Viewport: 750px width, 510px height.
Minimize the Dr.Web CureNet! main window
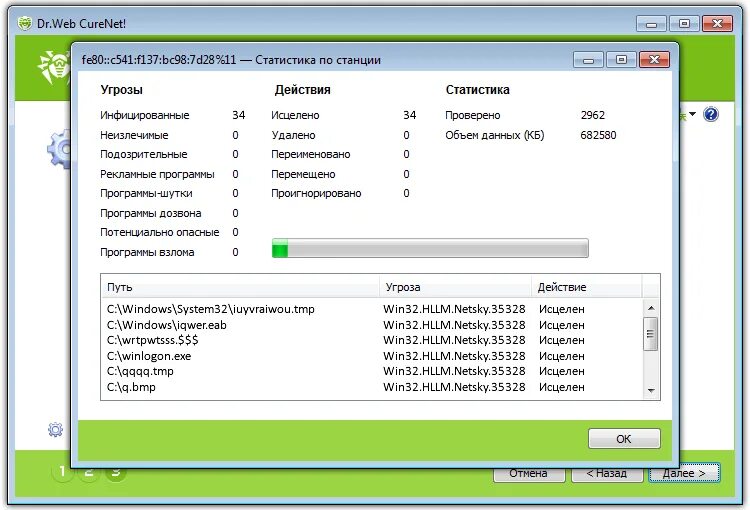pos(651,23)
